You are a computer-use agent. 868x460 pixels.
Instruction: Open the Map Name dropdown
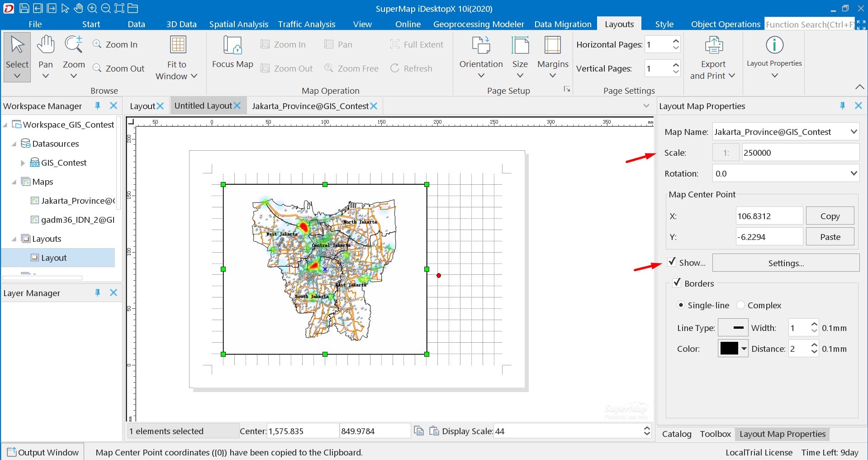pos(854,132)
